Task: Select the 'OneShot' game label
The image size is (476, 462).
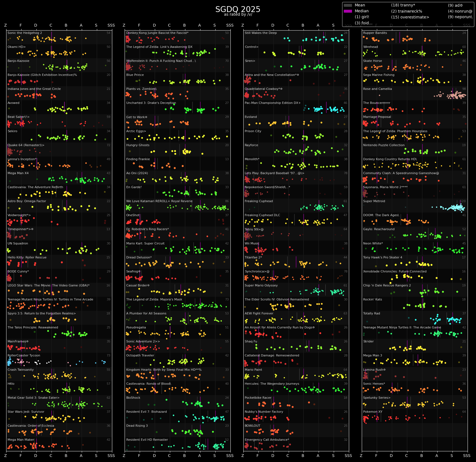Action: 133,215
